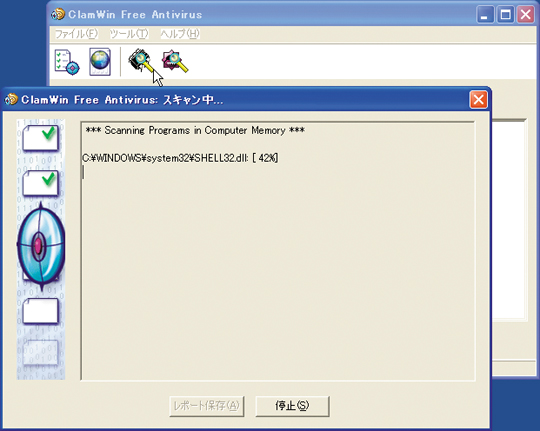Click the blue scanning target icon
This screenshot has width=540, height=431.
pos(41,246)
